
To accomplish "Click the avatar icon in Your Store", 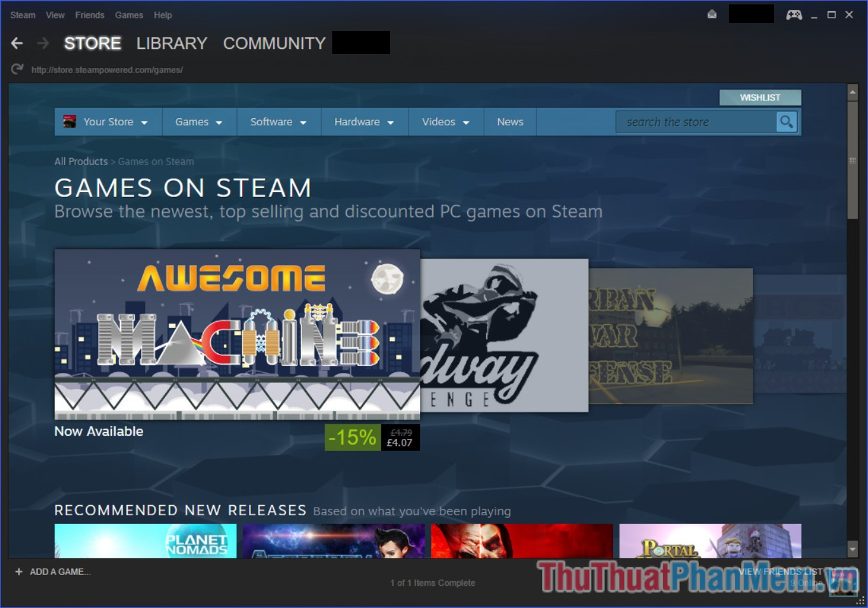I will [x=69, y=121].
